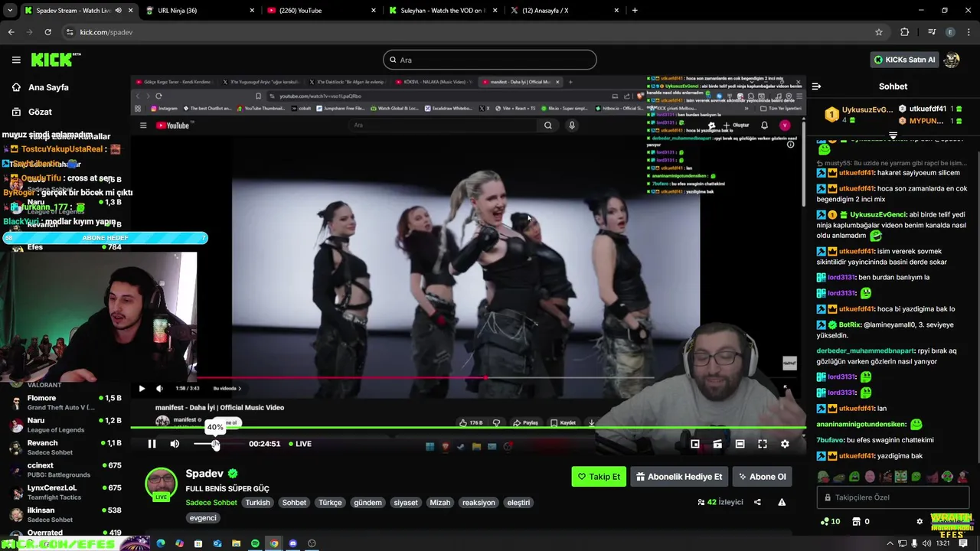Open Chrome from Windows taskbar
This screenshot has height=551, width=980.
click(x=274, y=543)
